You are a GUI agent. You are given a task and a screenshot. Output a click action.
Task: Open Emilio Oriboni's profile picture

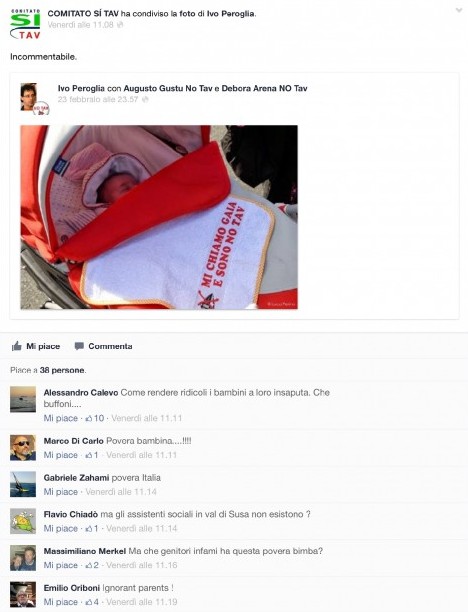pos(23,594)
